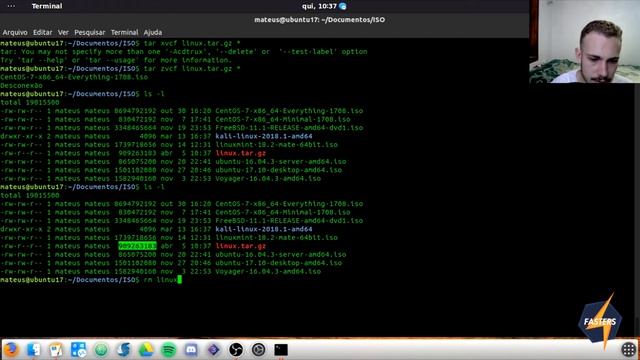Open the purple diamond dock app
The width and height of the screenshot is (640, 360).
213,349
